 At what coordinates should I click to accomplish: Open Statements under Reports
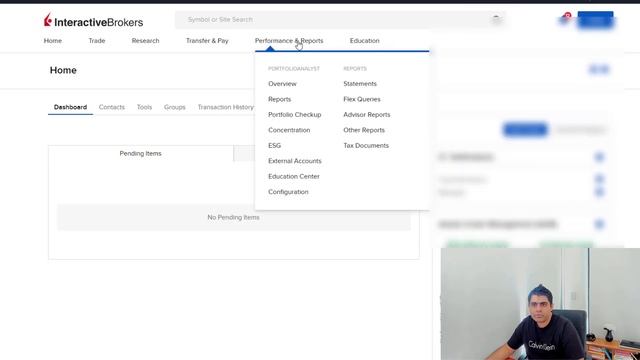[360, 84]
